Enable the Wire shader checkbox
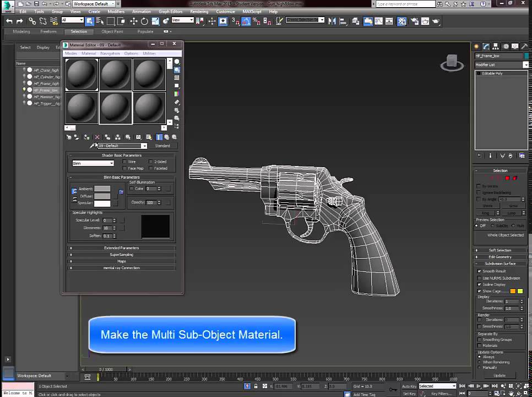 (124, 162)
